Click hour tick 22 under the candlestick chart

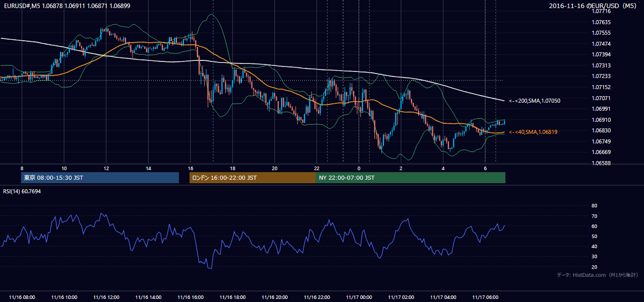click(x=316, y=168)
